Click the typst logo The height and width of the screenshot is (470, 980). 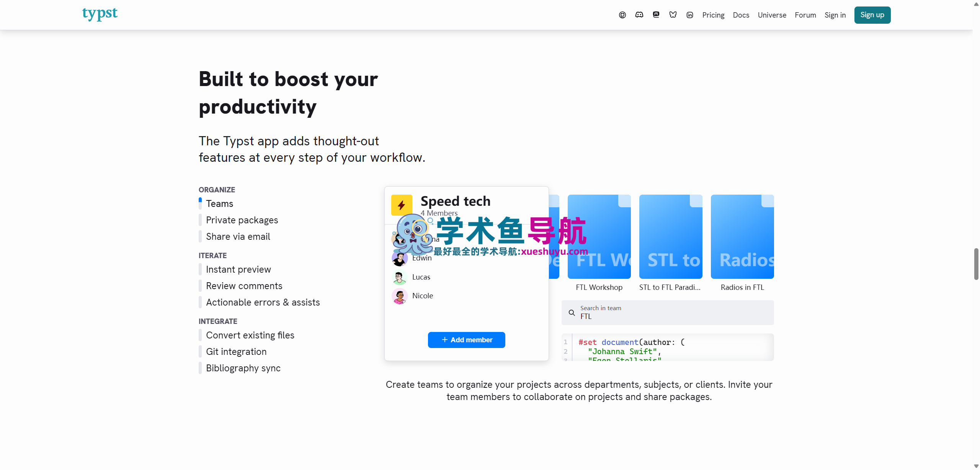pyautogui.click(x=100, y=14)
